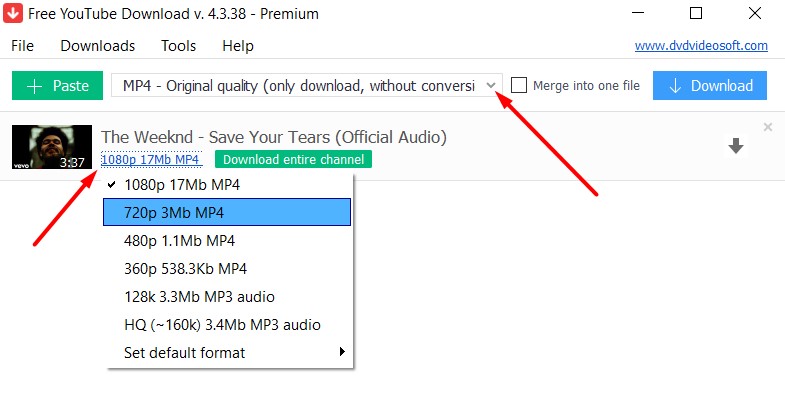Minimize the Free YouTube Download window
Screen dimensions: 785x415
(638, 13)
